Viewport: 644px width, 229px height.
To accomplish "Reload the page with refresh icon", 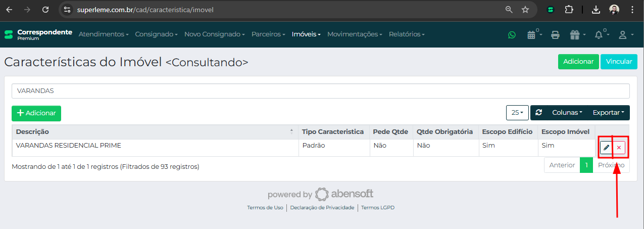I will pyautogui.click(x=45, y=10).
